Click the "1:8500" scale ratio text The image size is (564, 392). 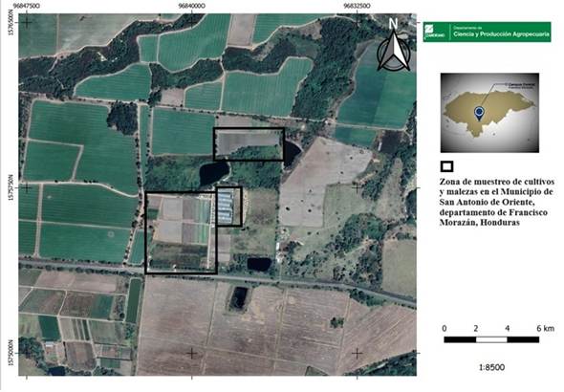coord(491,367)
